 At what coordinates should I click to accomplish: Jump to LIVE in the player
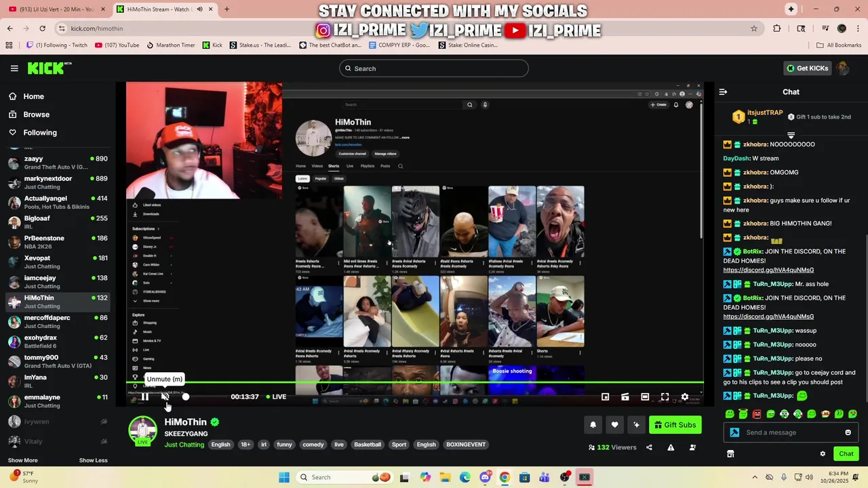(x=276, y=396)
